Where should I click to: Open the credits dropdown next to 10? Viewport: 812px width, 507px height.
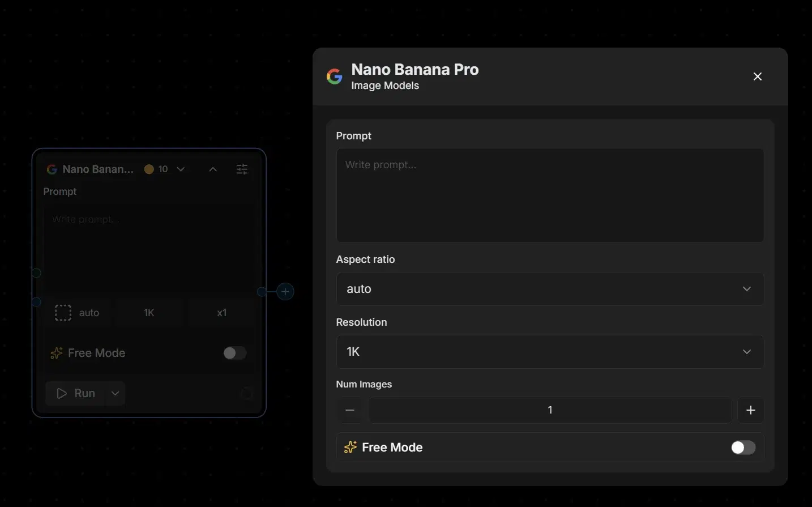(181, 169)
